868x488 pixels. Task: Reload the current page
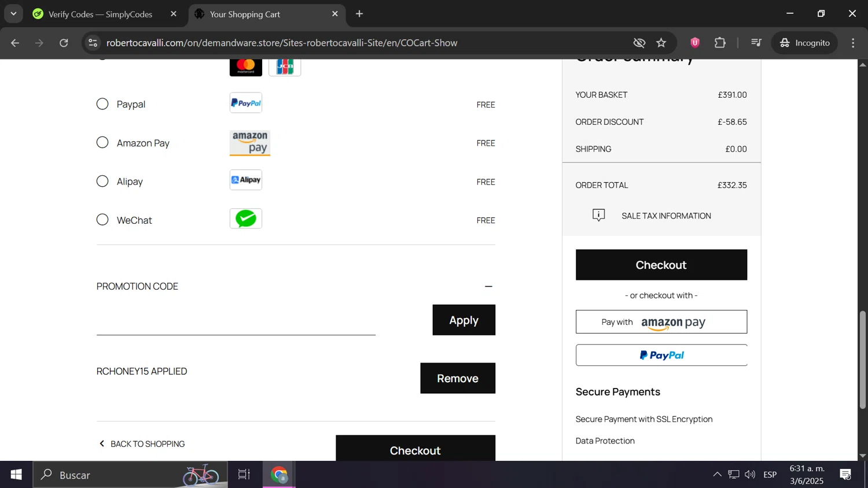64,43
